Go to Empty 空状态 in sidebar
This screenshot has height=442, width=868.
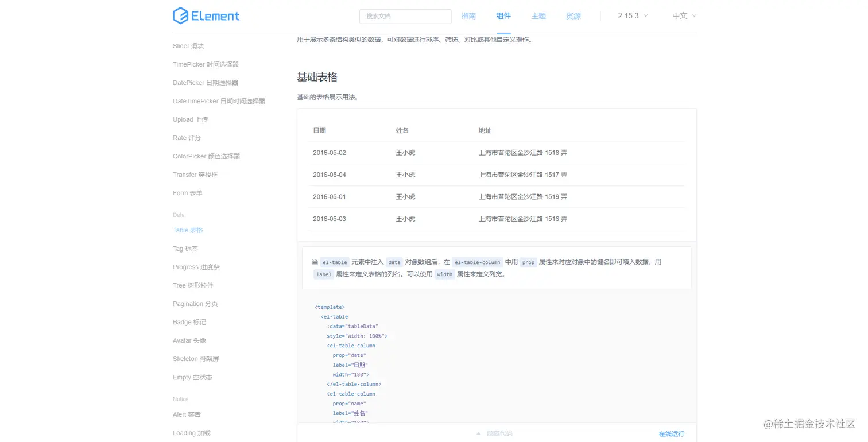(192, 377)
